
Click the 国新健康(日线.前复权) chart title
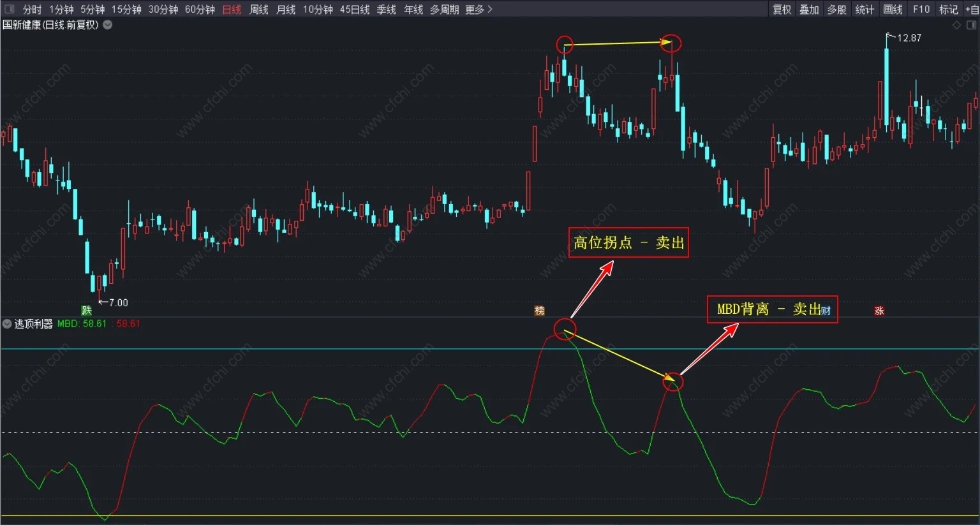(x=50, y=25)
